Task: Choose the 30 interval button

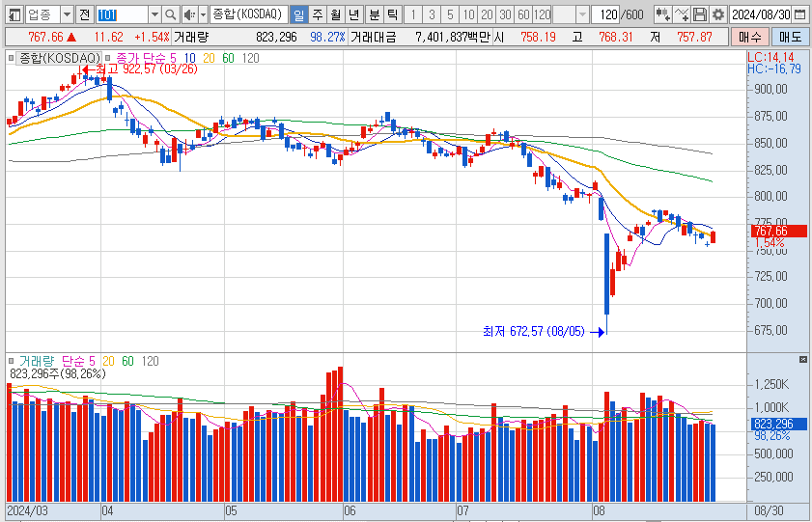Action: coord(505,14)
